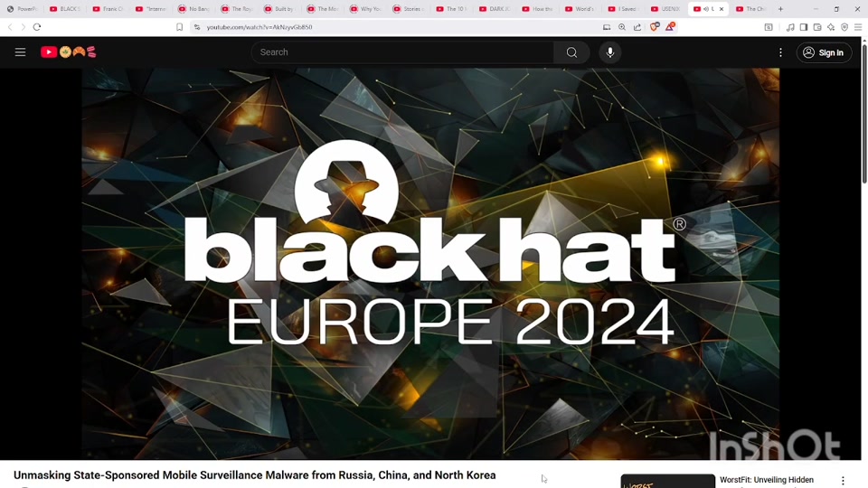Viewport: 868px width, 488px height.
Task: Click the Brave Shields lion icon
Action: (x=655, y=27)
